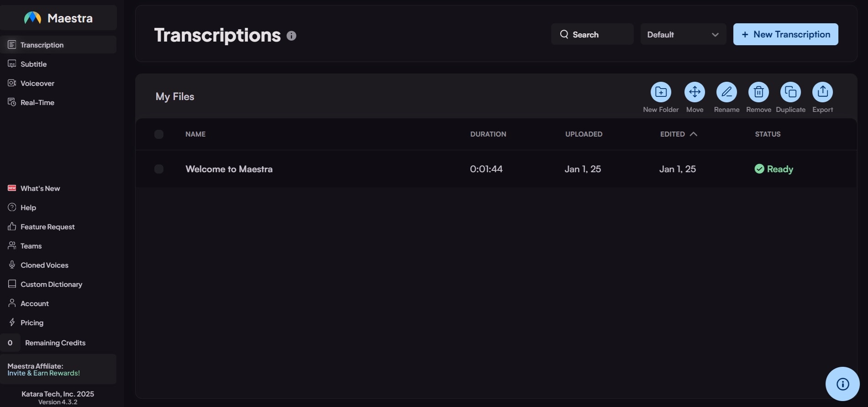Screen dimensions: 868x407
Task: Click into the Search field
Action: (x=592, y=34)
